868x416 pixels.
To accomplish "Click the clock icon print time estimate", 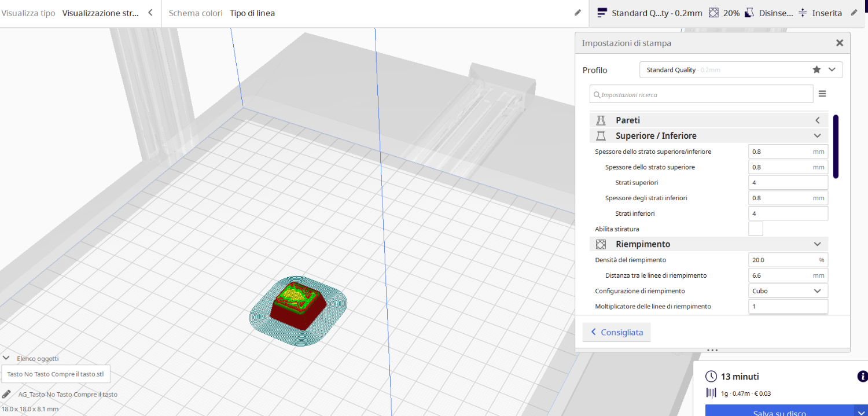I will click(711, 377).
